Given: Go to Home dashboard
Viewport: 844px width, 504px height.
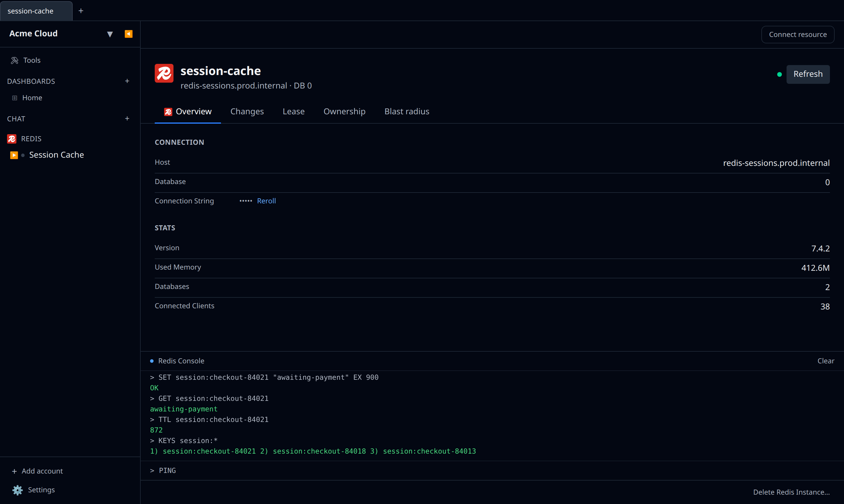Looking at the screenshot, I should [32, 98].
